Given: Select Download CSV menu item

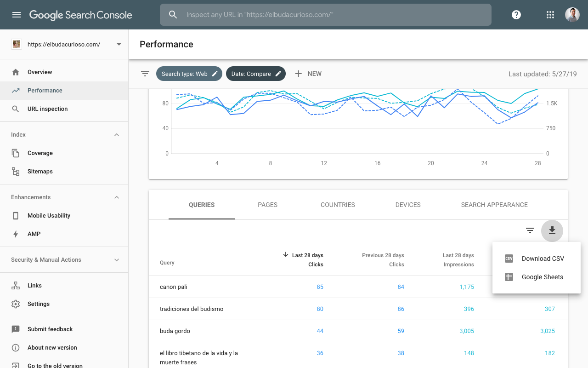Looking at the screenshot, I should [x=537, y=259].
